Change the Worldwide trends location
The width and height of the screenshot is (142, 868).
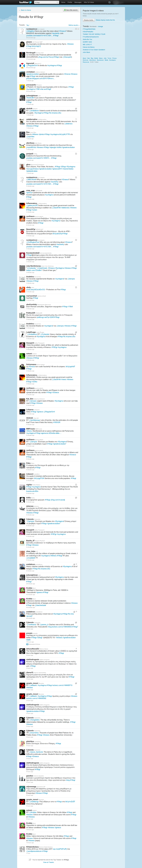[100, 26]
